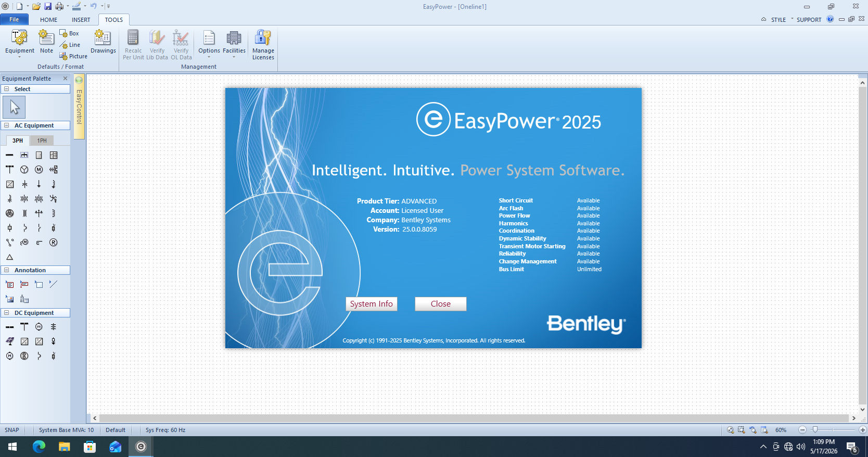This screenshot has height=457, width=868.
Task: Toggle SNAP in the status bar
Action: pyautogui.click(x=12, y=430)
